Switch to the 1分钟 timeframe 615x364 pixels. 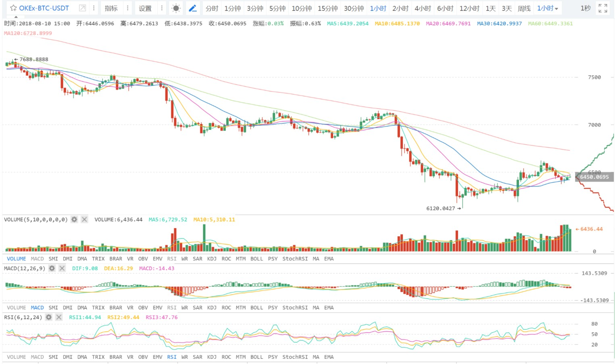[232, 8]
